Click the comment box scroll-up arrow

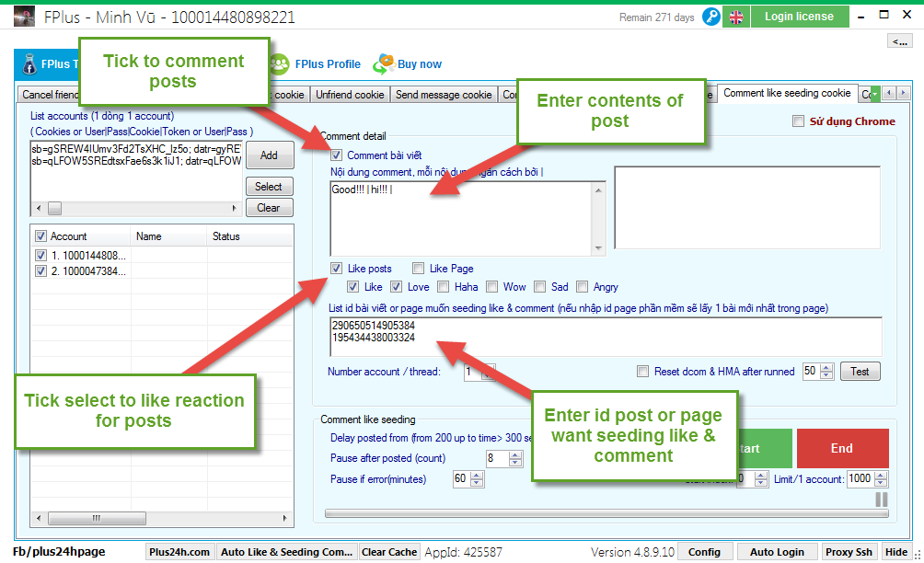click(x=599, y=190)
